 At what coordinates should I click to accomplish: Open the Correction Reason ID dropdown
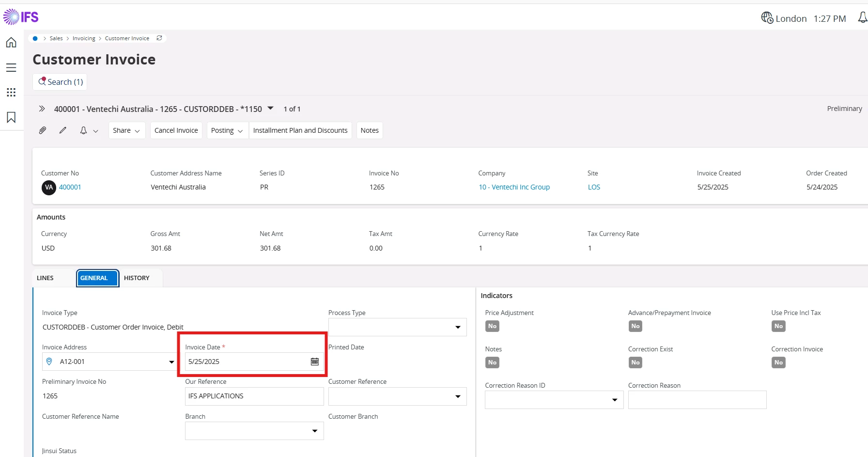coord(615,400)
